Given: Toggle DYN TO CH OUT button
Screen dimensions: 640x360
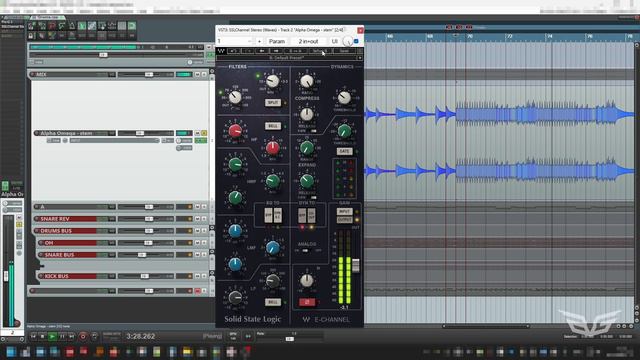Looking at the screenshot, I should 311,215.
